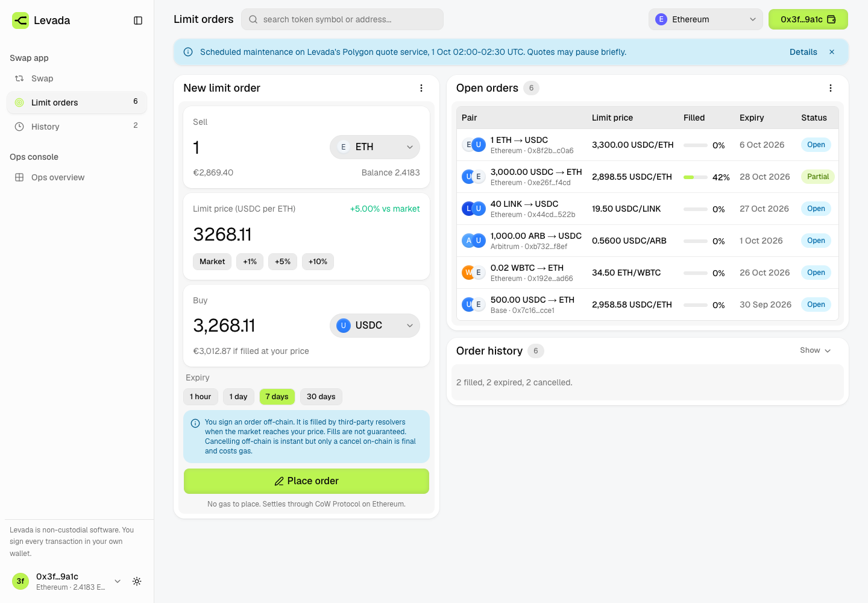The image size is (868, 603).
Task: Set limit price to +1%
Action: click(250, 262)
